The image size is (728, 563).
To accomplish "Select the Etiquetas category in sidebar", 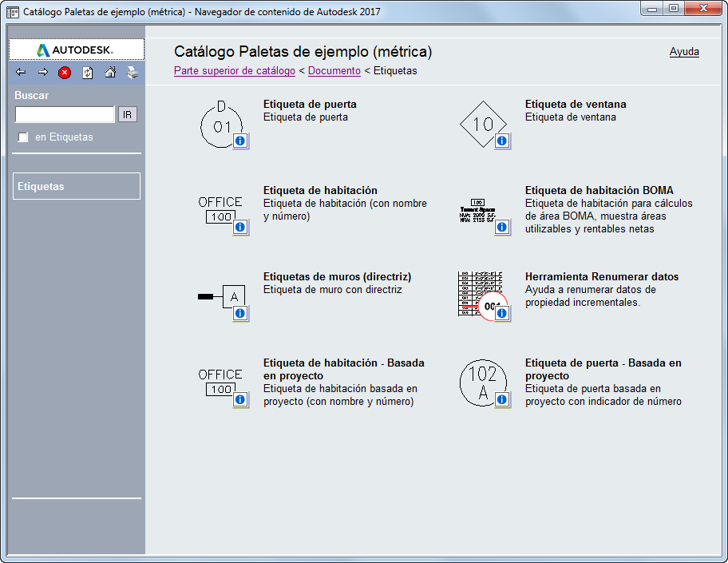I will tap(77, 186).
